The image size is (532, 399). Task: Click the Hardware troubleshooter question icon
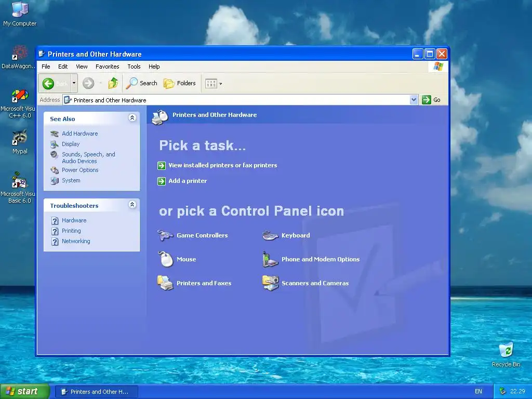pos(55,221)
